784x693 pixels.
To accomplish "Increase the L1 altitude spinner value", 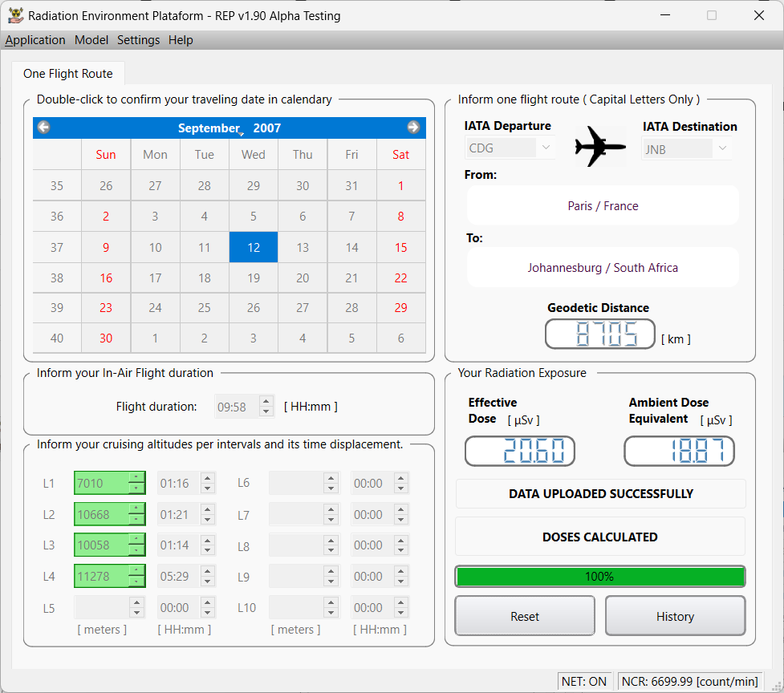I will click(x=136, y=479).
